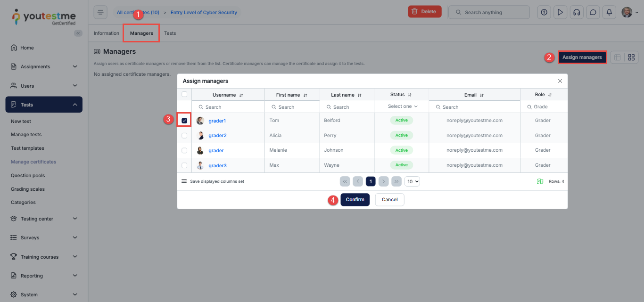The image size is (644, 302).
Task: Open the save displayed columns menu icon
Action: pyautogui.click(x=184, y=181)
